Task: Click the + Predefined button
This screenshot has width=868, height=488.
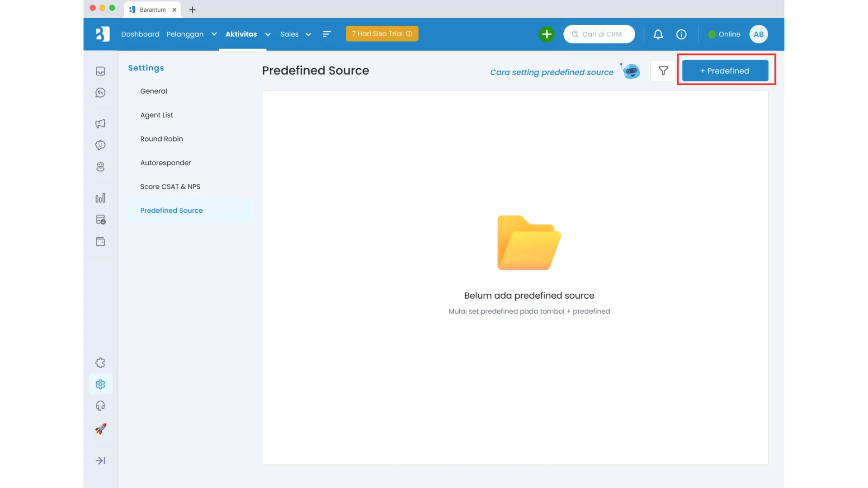Action: [725, 70]
